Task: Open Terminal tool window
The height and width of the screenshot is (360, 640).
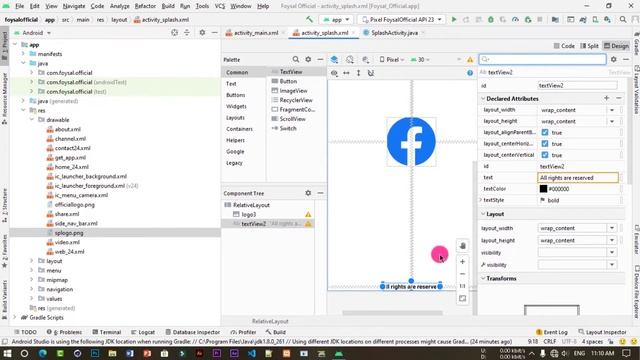Action: (107, 332)
